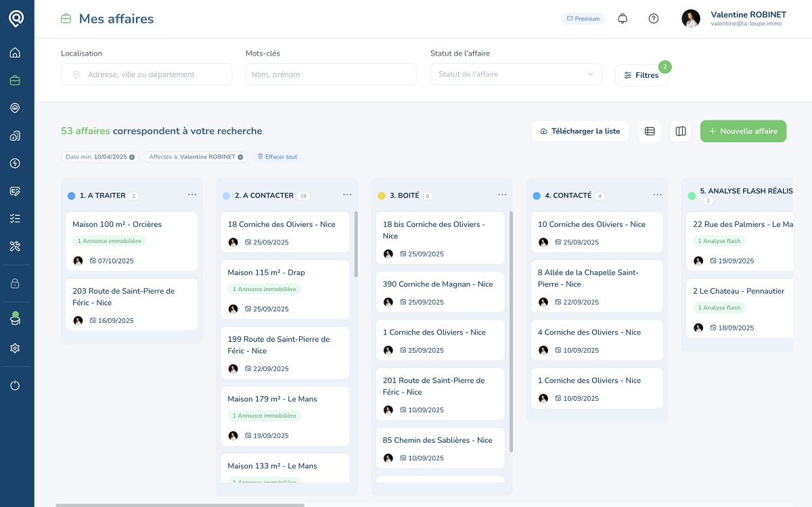Click the horizontal scrollbar at bottom
Screen dimensions: 812x507
[179, 504]
